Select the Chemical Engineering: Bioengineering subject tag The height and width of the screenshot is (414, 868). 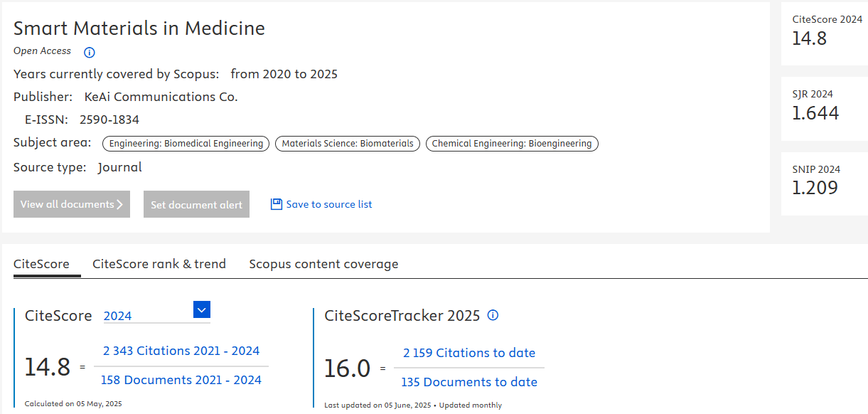[x=512, y=144]
